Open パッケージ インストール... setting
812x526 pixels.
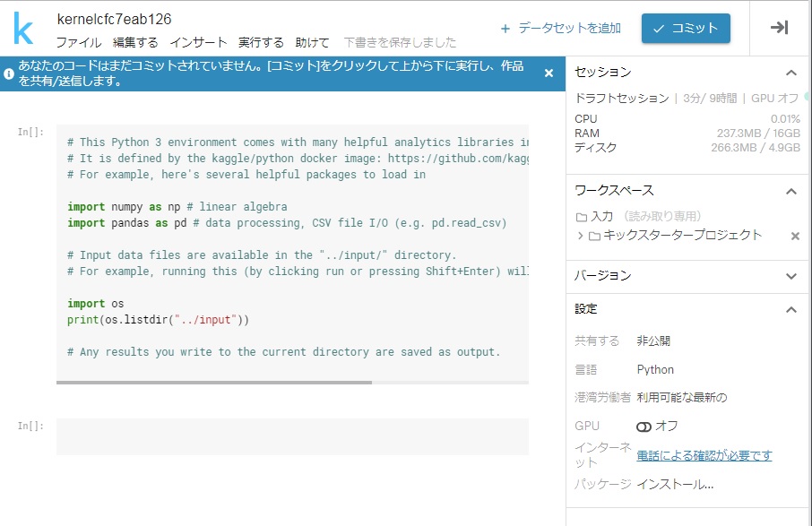click(x=675, y=485)
